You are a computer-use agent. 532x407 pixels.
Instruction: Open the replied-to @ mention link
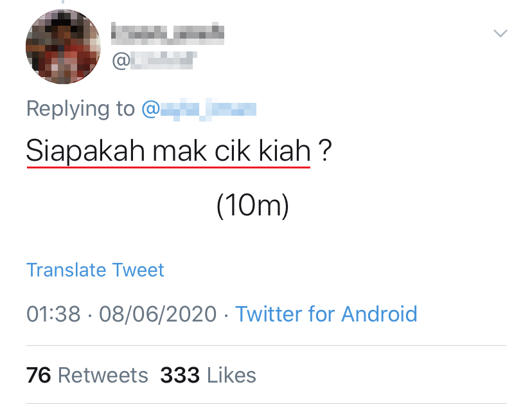tap(199, 109)
